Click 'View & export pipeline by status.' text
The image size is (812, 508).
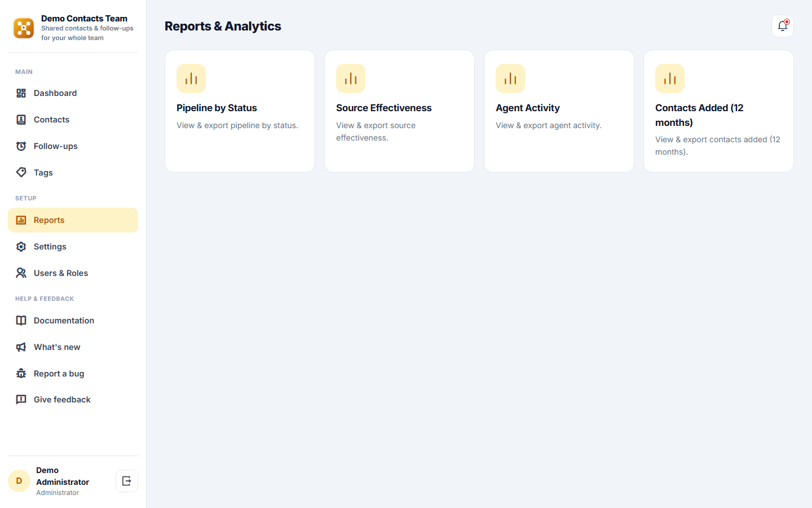click(237, 125)
